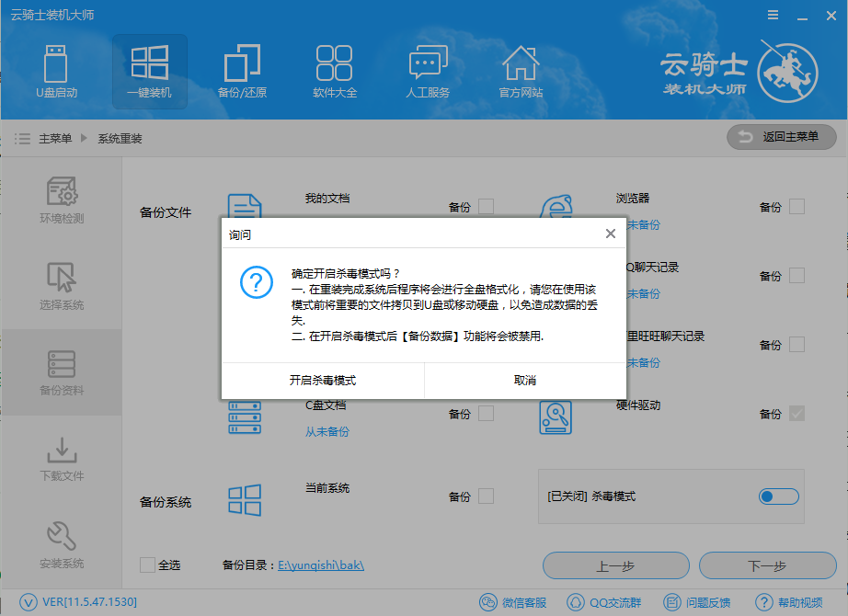
Task: Click the C盘文档 drive icon
Action: pyautogui.click(x=245, y=417)
